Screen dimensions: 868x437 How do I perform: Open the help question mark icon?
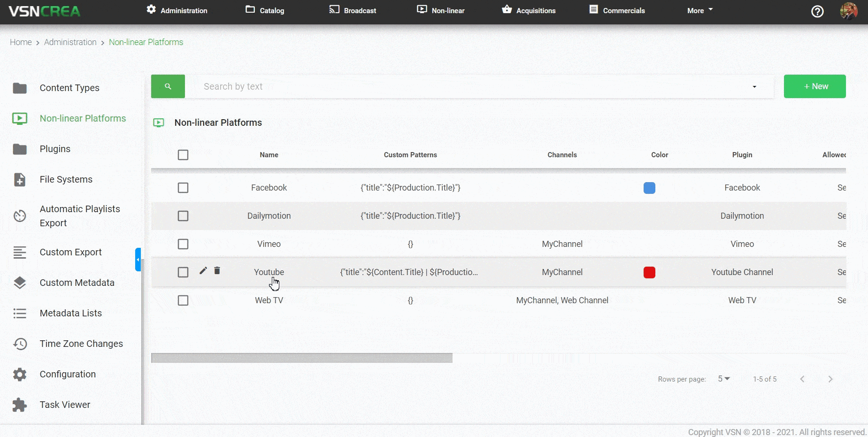point(817,11)
